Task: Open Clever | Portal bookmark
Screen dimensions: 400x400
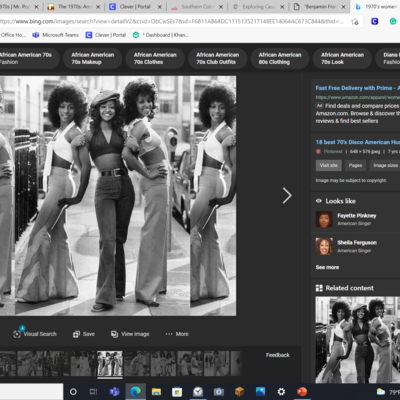Action: click(106, 35)
